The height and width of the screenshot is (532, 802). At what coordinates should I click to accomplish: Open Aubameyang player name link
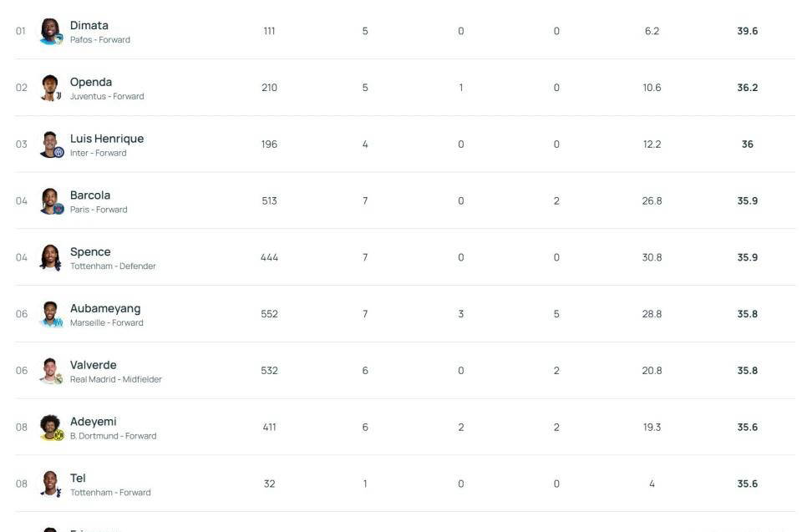pyautogui.click(x=104, y=308)
